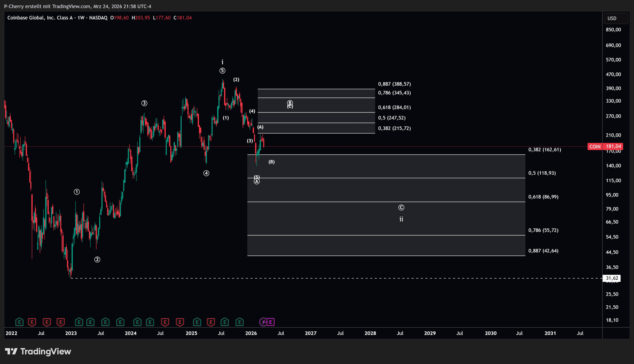Image resolution: width=634 pixels, height=364 pixels.
Task: Open the TradingView logo link
Action: [x=38, y=351]
